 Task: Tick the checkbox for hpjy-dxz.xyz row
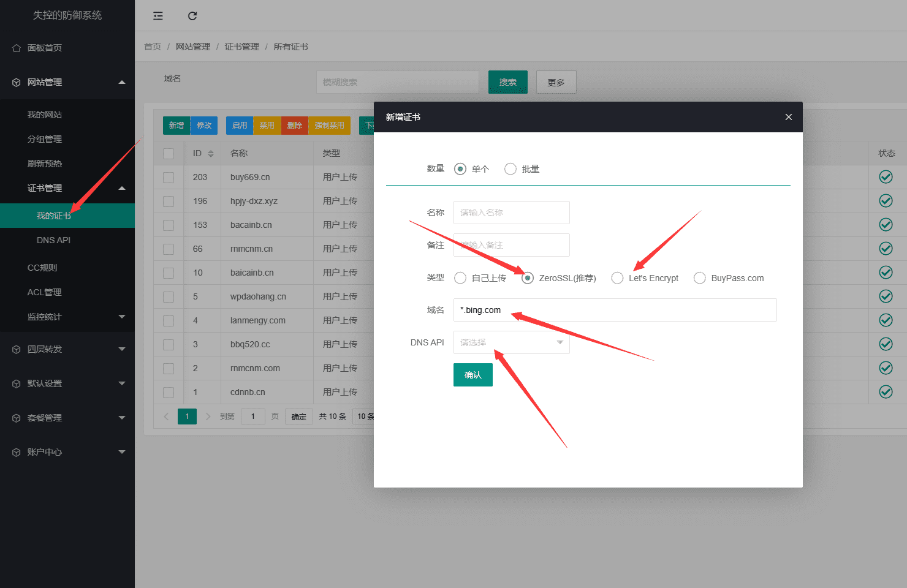pos(169,202)
